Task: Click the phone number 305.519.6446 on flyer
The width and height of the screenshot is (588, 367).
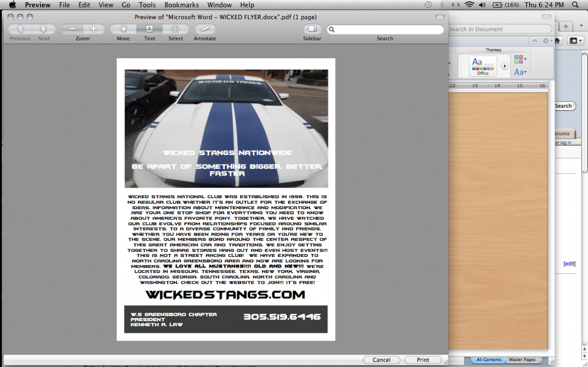Action: [x=282, y=317]
